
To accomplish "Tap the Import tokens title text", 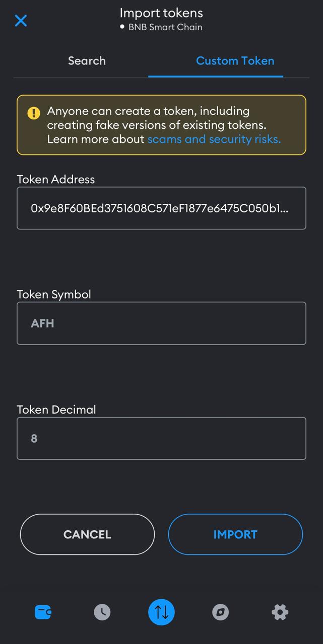I will [x=161, y=13].
